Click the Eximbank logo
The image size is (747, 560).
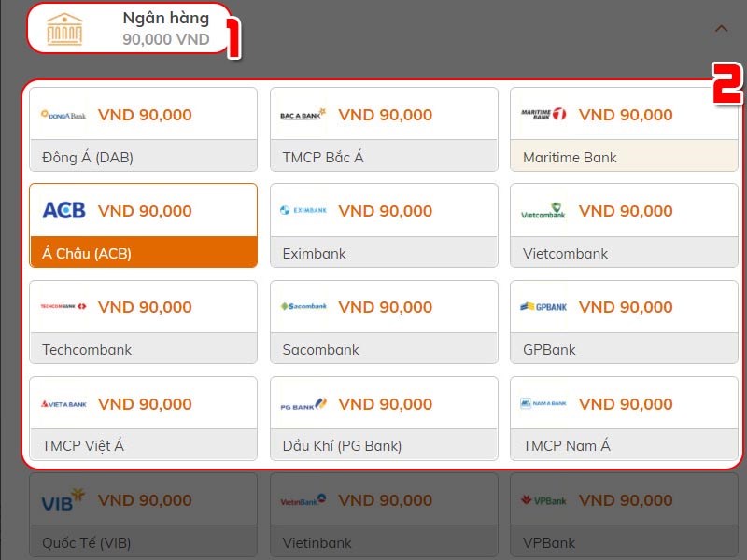[x=303, y=210]
